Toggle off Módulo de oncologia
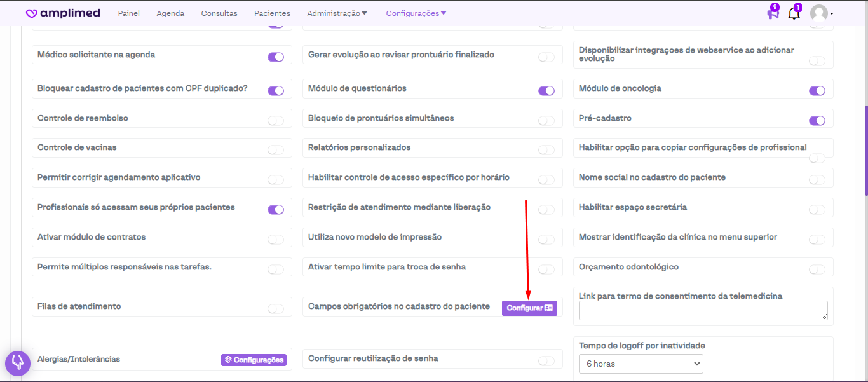 click(x=817, y=91)
